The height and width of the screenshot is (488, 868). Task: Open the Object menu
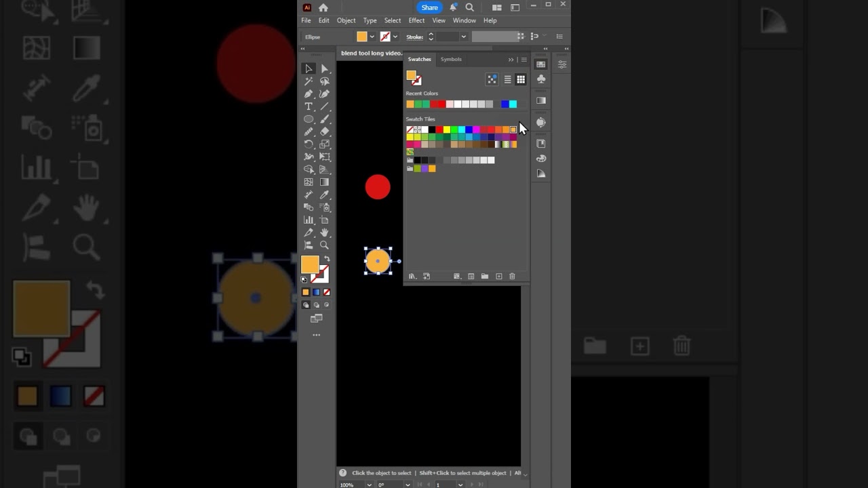(346, 20)
